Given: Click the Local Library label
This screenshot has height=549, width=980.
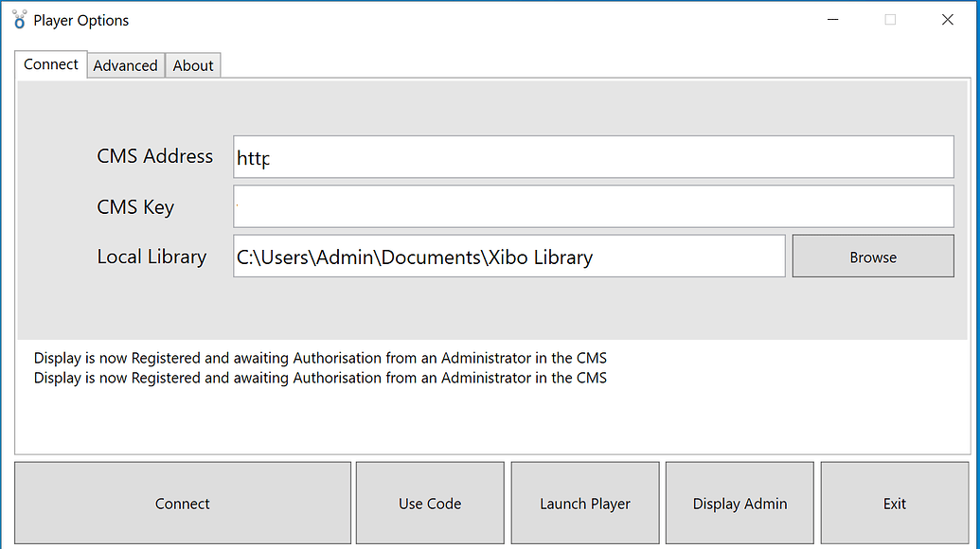Looking at the screenshot, I should pos(151,257).
